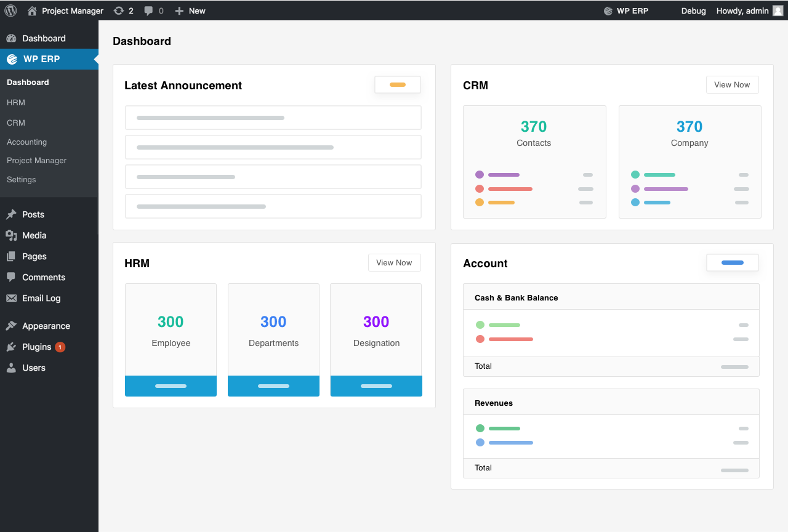Click the Debug toolbar item
The image size is (788, 532).
693,10
